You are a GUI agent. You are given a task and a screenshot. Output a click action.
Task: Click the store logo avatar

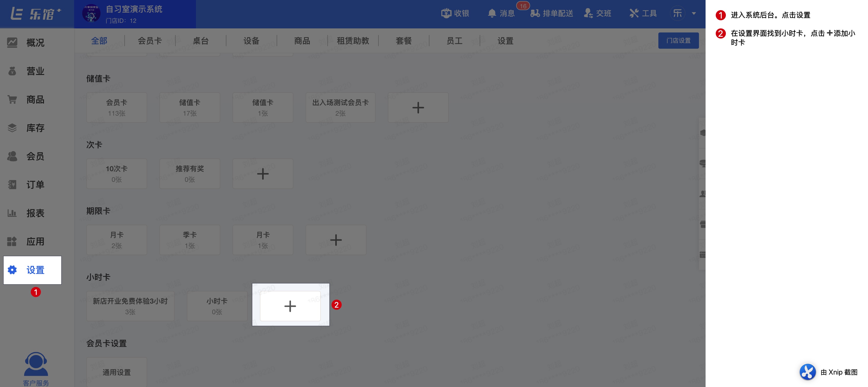point(91,13)
